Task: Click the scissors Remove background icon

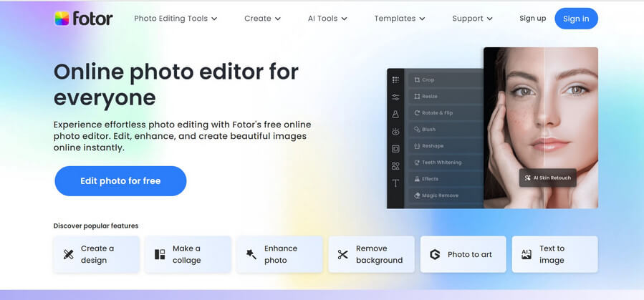Action: point(343,254)
